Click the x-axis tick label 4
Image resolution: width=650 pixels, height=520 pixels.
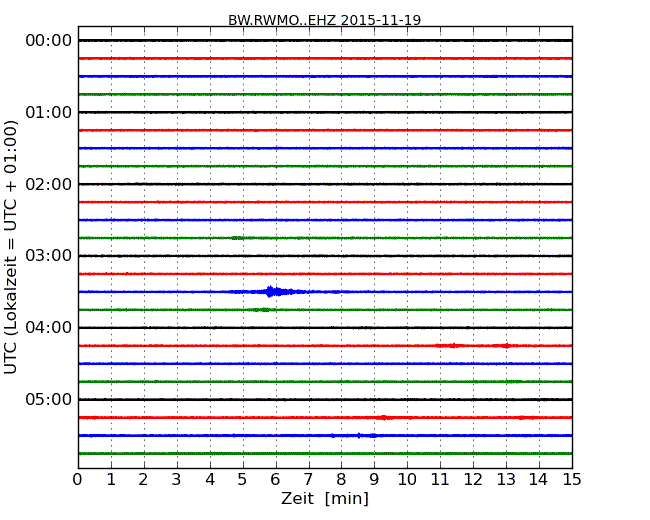[x=210, y=480]
